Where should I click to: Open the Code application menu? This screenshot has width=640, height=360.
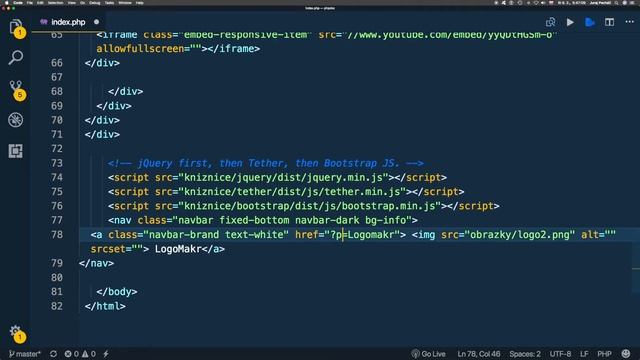[x=18, y=3]
